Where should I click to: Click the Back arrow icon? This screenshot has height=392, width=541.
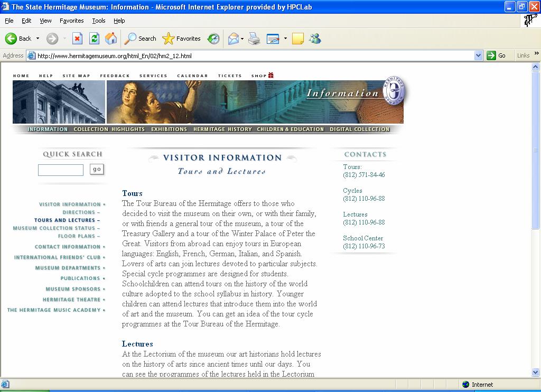tap(11, 39)
